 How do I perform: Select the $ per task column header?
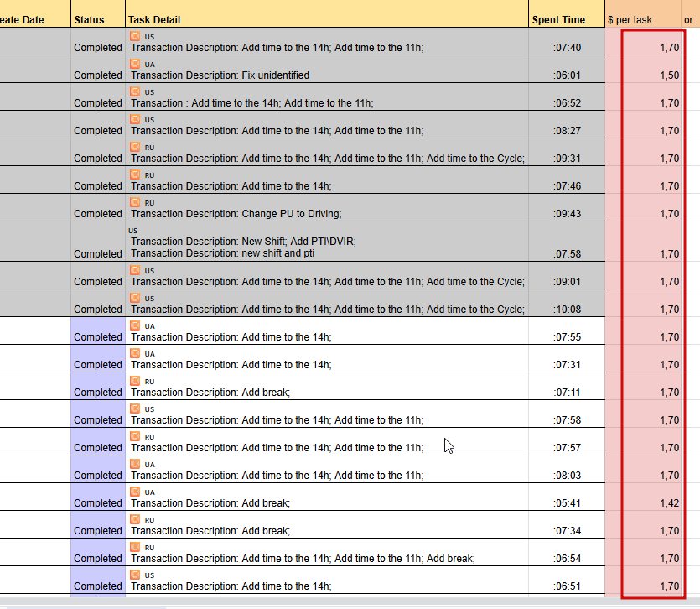point(643,14)
